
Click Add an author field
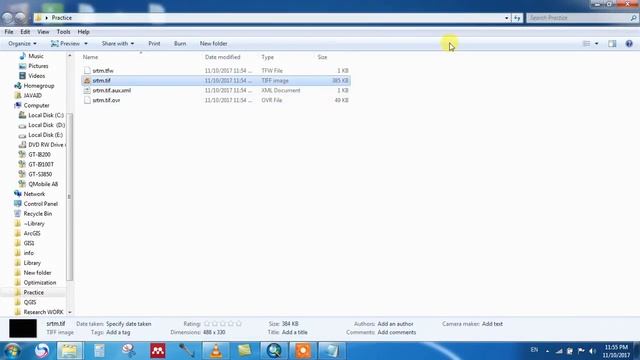point(395,324)
